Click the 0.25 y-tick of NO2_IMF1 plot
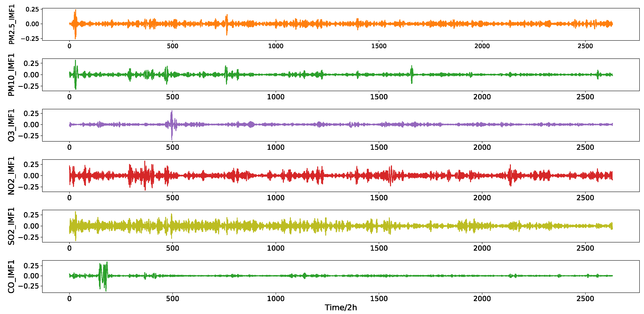 [x=31, y=164]
